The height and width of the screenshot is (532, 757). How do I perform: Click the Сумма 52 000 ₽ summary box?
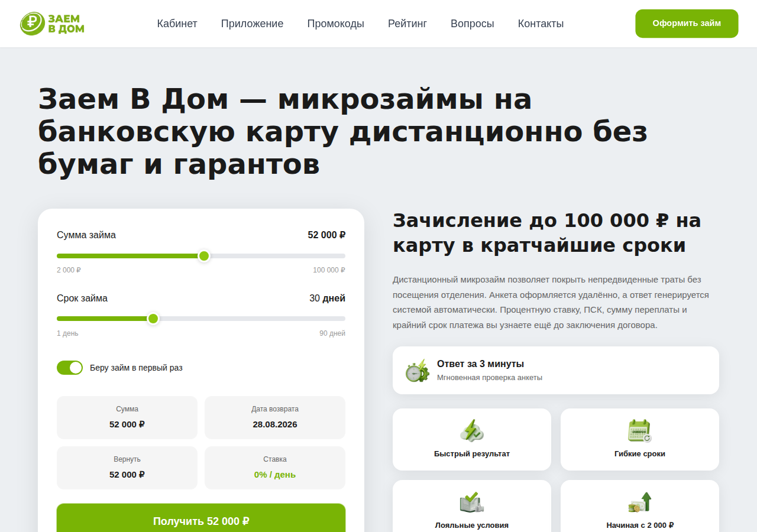(127, 418)
